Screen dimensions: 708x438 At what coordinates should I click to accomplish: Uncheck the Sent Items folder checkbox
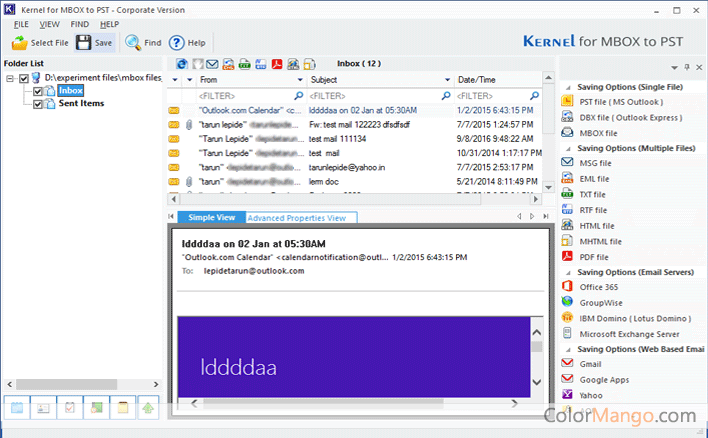point(38,103)
